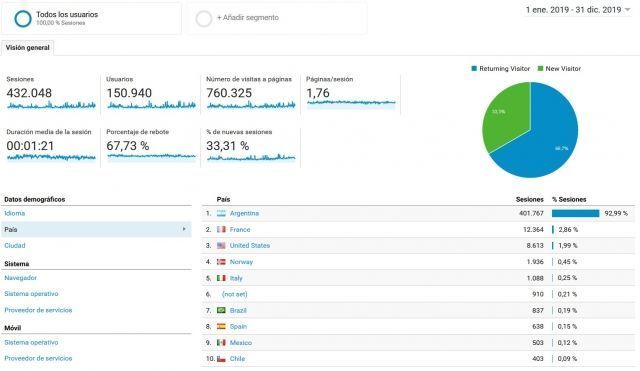Select Idioma in Datos demográficos
Screen dimensions: 640x371
pyautogui.click(x=15, y=213)
